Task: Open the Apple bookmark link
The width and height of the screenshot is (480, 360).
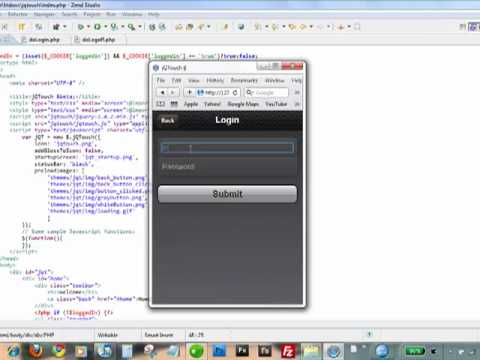Action: click(191, 104)
